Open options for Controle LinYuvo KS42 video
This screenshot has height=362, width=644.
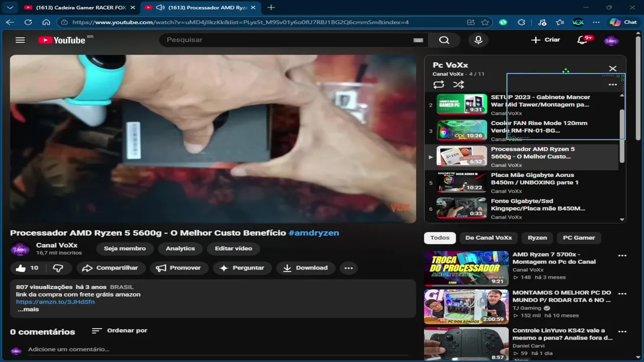pos(622,332)
